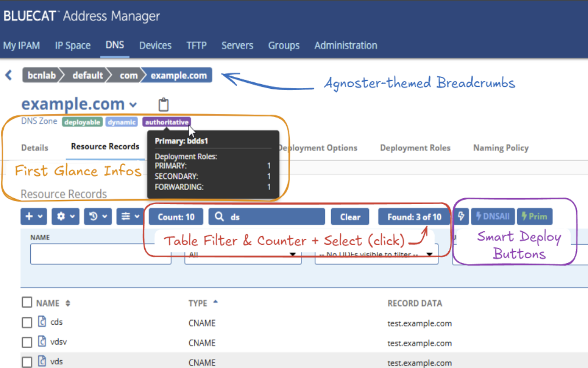The image size is (588, 368).
Task: Click test.example.com in the vdsv row
Action: pyautogui.click(x=420, y=343)
